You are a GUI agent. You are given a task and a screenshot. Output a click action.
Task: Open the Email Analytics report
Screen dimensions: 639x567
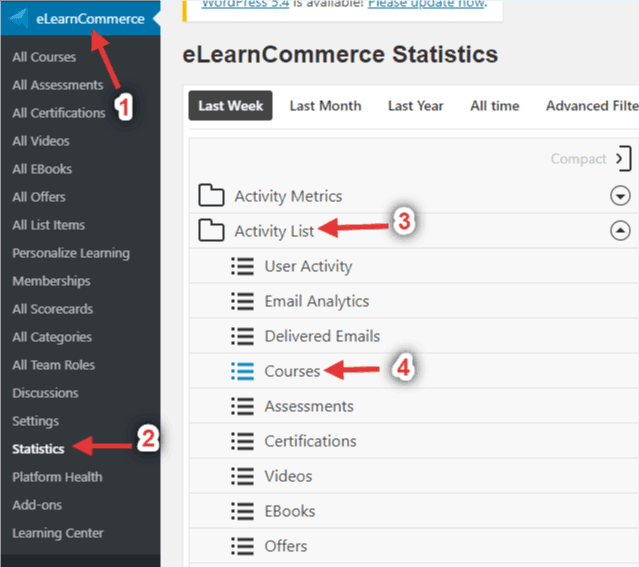point(317,301)
